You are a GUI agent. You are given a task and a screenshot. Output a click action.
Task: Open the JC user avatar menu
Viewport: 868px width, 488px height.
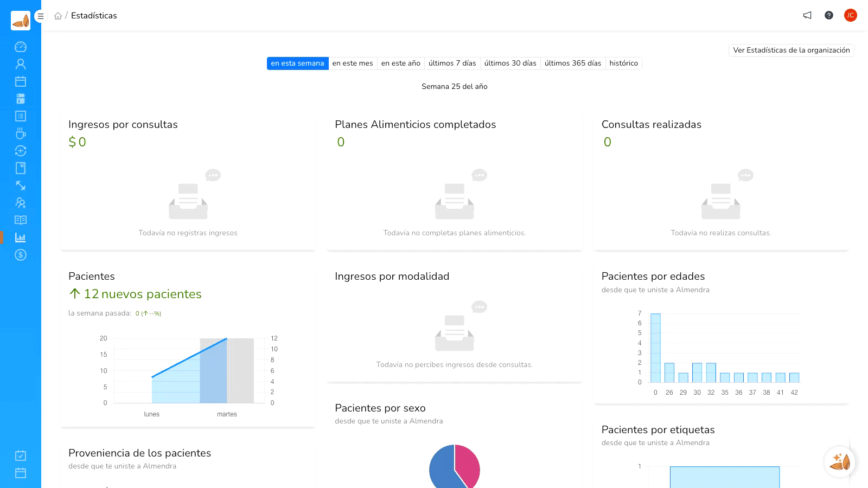tap(850, 15)
